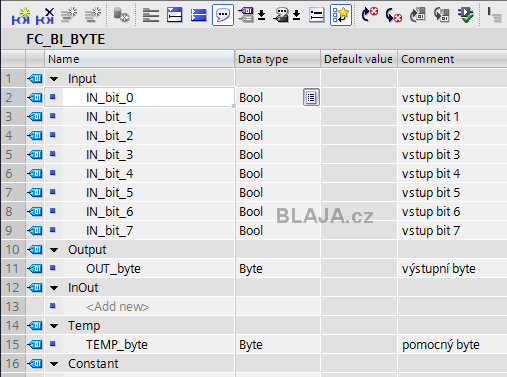Screen dimensions: 507x377
Task: Click the Byte data type of TEMP_byte
Action: tap(251, 345)
